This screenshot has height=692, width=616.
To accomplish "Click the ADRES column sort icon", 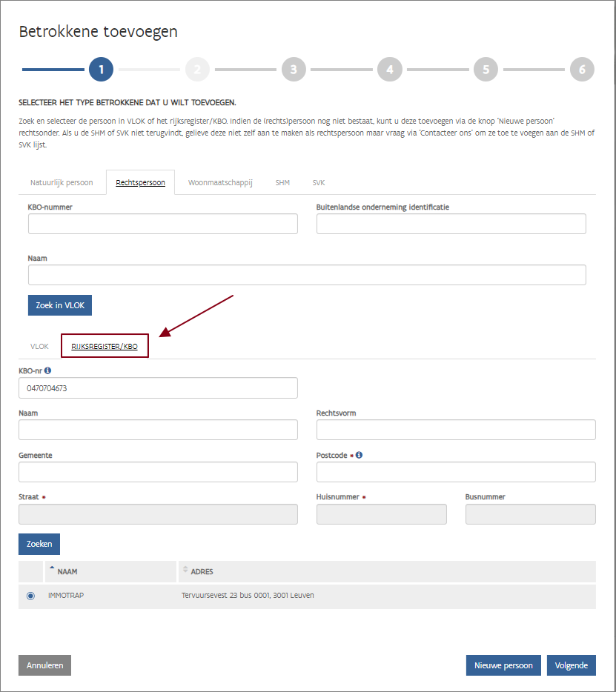I will point(185,570).
